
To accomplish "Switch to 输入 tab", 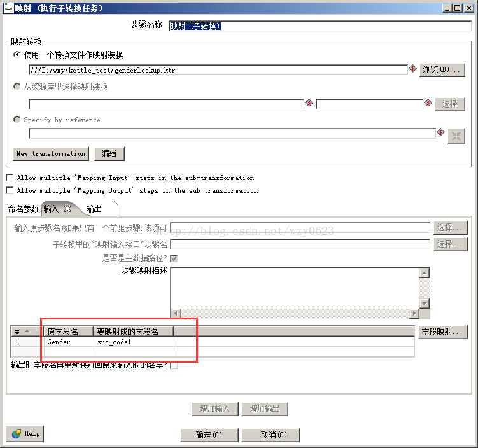I will point(51,209).
